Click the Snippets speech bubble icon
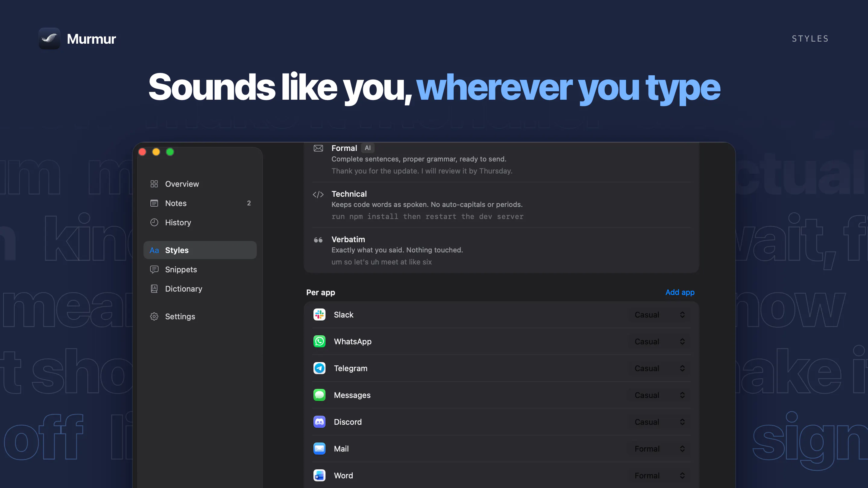Screen dimensions: 868x488 [154, 269]
